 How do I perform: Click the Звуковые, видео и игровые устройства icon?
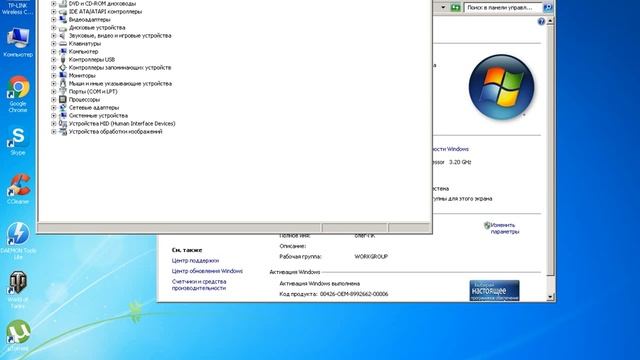63,36
